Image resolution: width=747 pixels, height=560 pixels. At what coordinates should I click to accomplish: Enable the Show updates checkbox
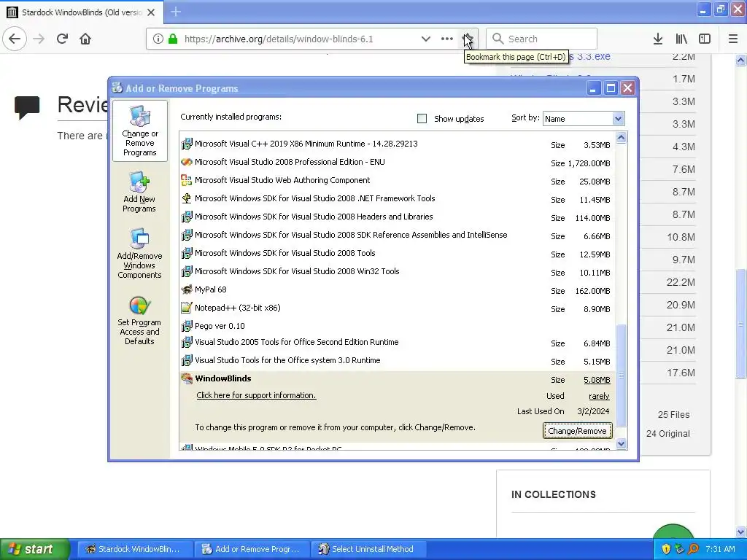(x=422, y=119)
